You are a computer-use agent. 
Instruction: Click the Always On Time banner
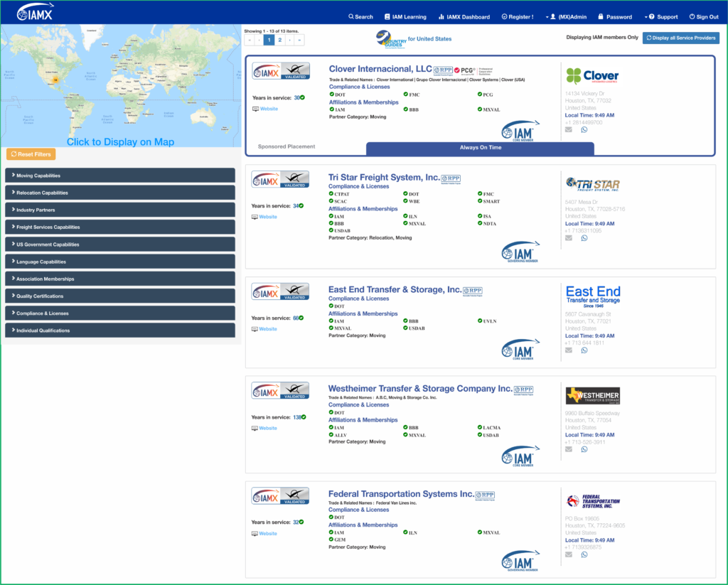[480, 148]
